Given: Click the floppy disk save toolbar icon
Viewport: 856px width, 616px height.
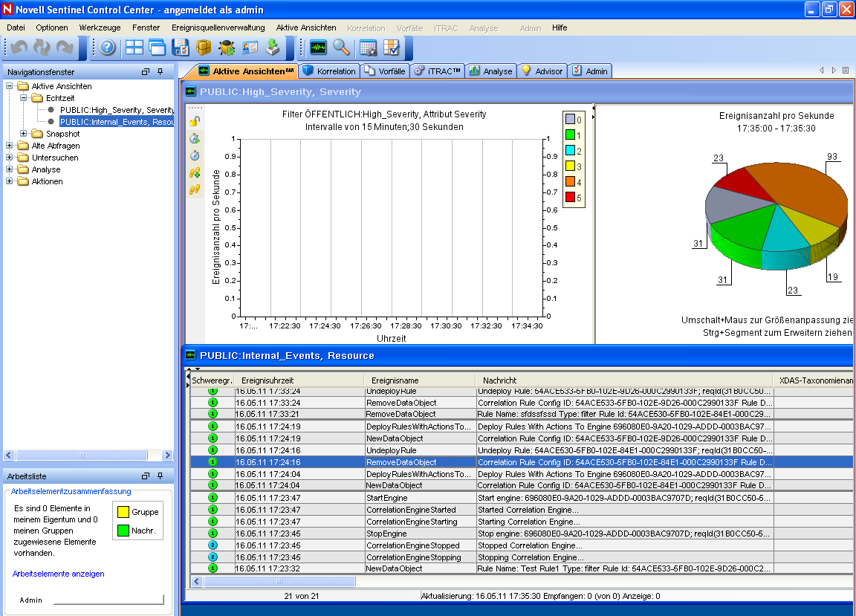Looking at the screenshot, I should [181, 48].
